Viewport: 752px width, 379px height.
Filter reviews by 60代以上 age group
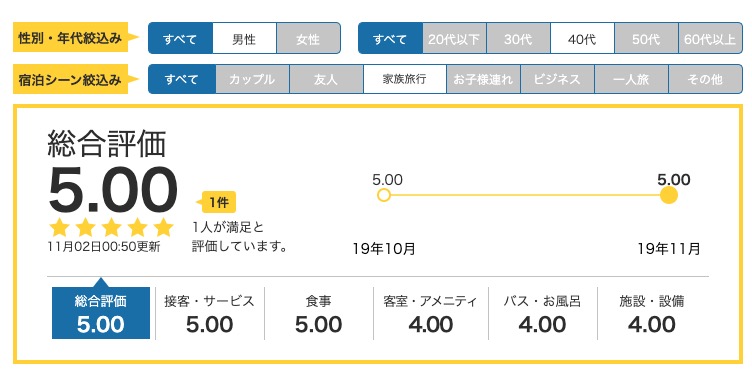[x=710, y=38]
